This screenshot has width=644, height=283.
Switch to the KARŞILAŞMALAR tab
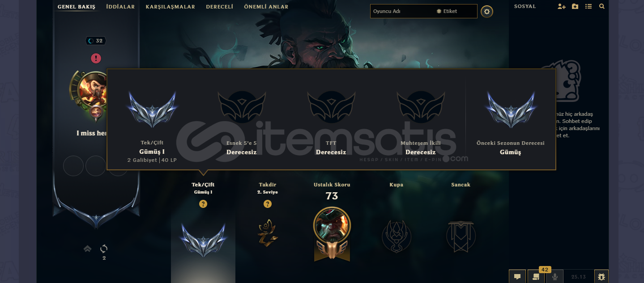pos(171,7)
